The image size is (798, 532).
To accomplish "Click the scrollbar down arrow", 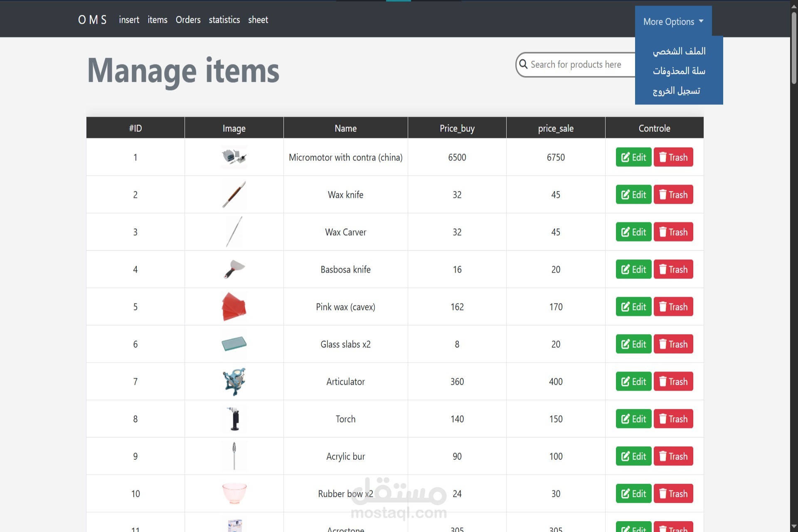I will [794, 527].
